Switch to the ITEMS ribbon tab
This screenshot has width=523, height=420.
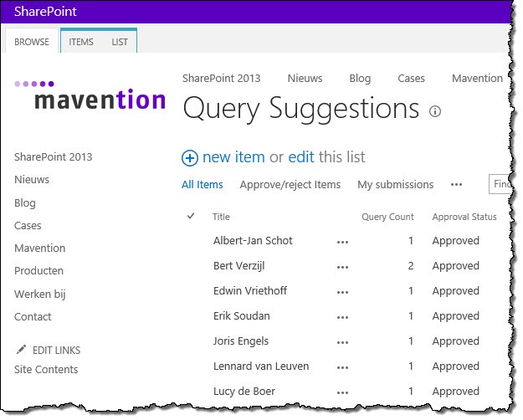pos(81,42)
